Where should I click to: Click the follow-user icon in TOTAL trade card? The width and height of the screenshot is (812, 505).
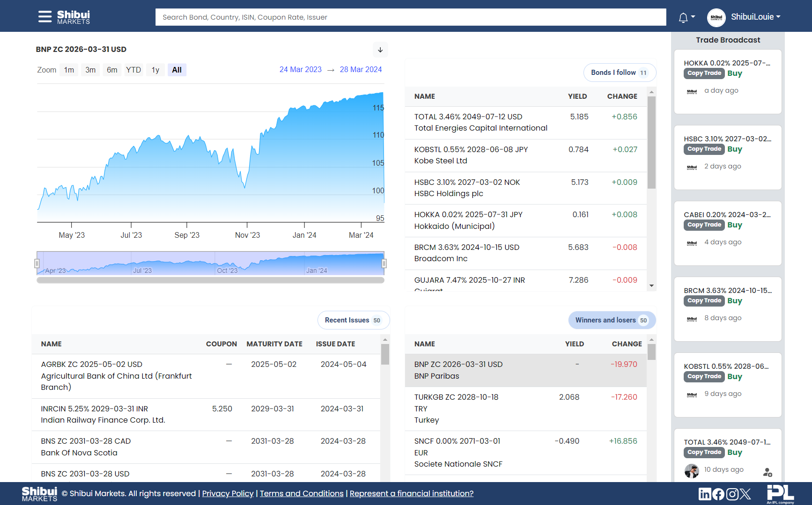pos(768,472)
